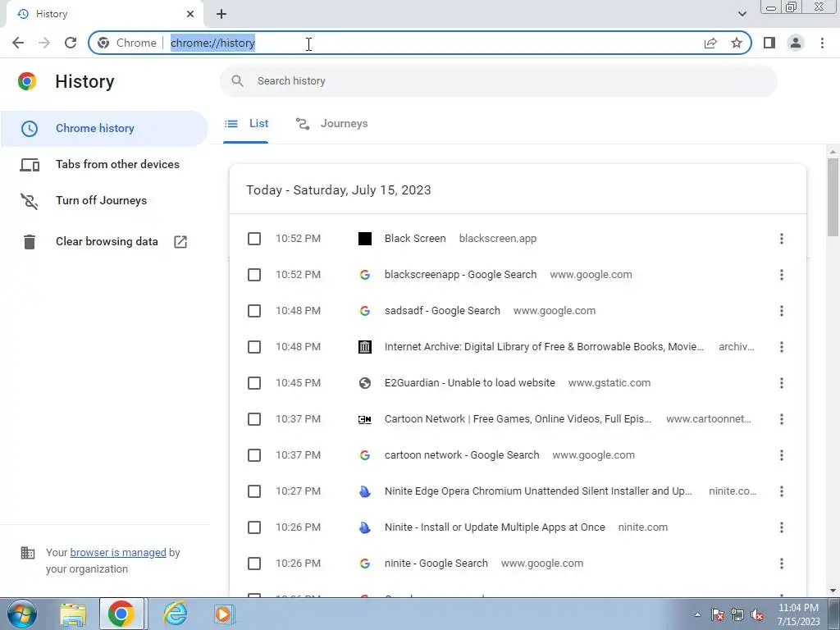Share this page icon in address bar
This screenshot has height=630, width=840.
[x=710, y=43]
